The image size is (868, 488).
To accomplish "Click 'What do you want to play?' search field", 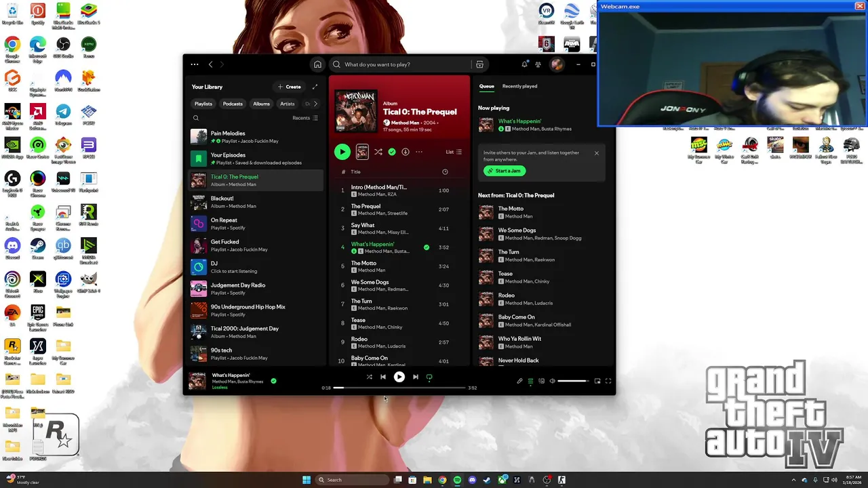I will [x=400, y=64].
